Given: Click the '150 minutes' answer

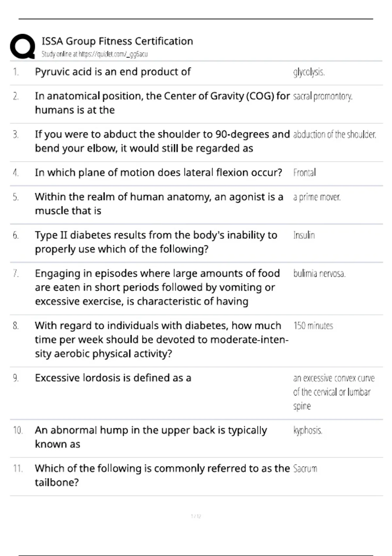Looking at the screenshot, I should point(313,326).
